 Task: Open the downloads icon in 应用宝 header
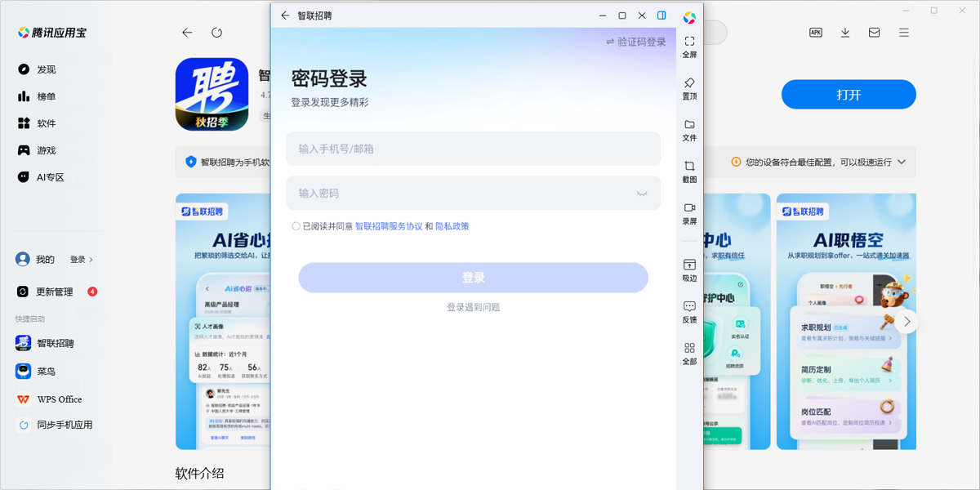coord(845,33)
